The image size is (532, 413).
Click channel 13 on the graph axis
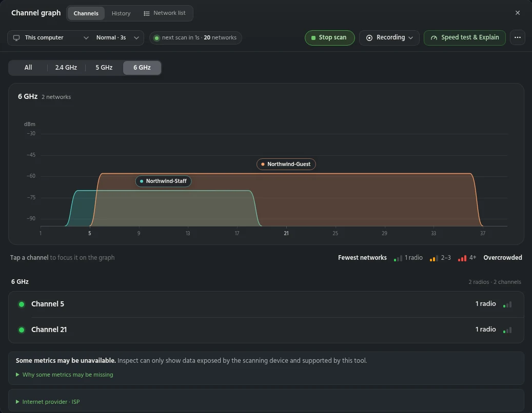pos(188,234)
